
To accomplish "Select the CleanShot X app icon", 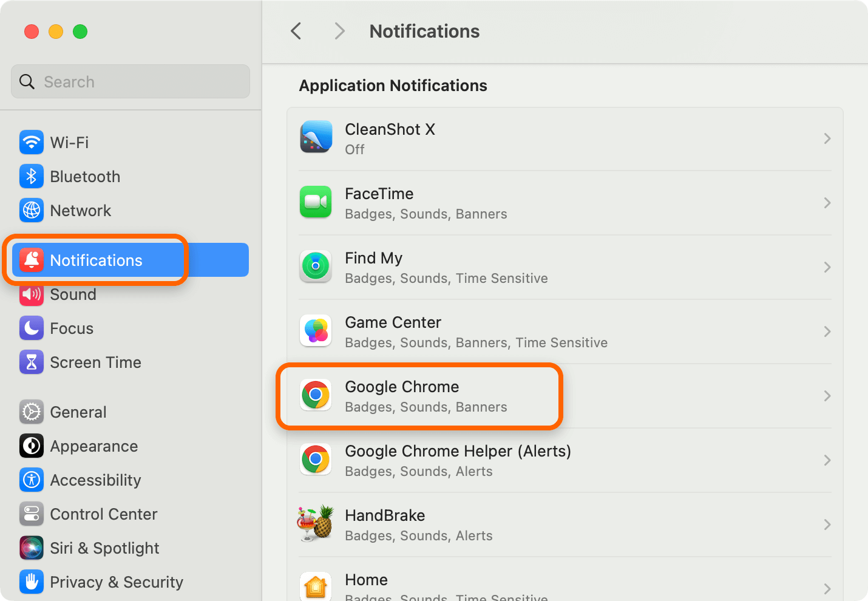I will click(316, 138).
